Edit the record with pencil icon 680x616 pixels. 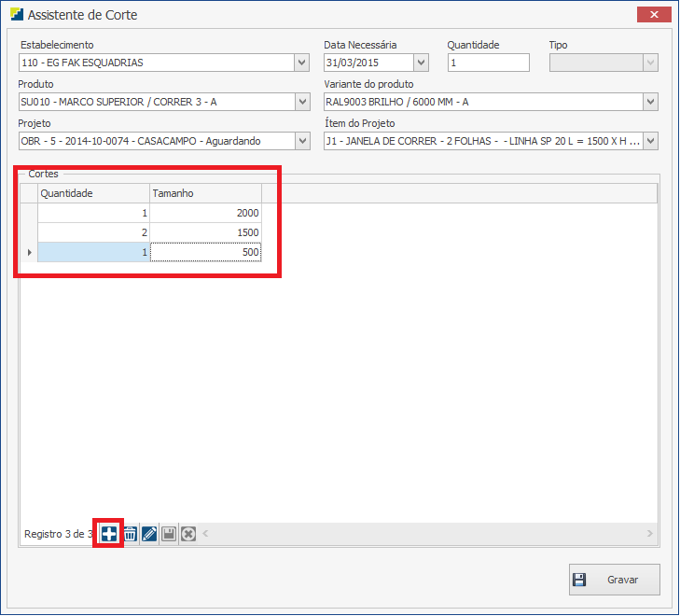(x=149, y=534)
